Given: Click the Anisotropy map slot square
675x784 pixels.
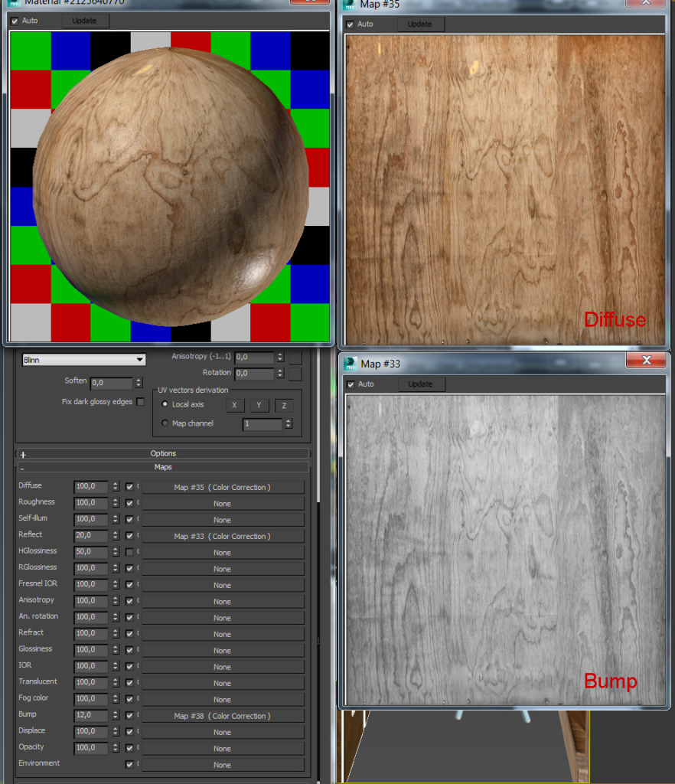Looking at the screenshot, I should pyautogui.click(x=295, y=358).
